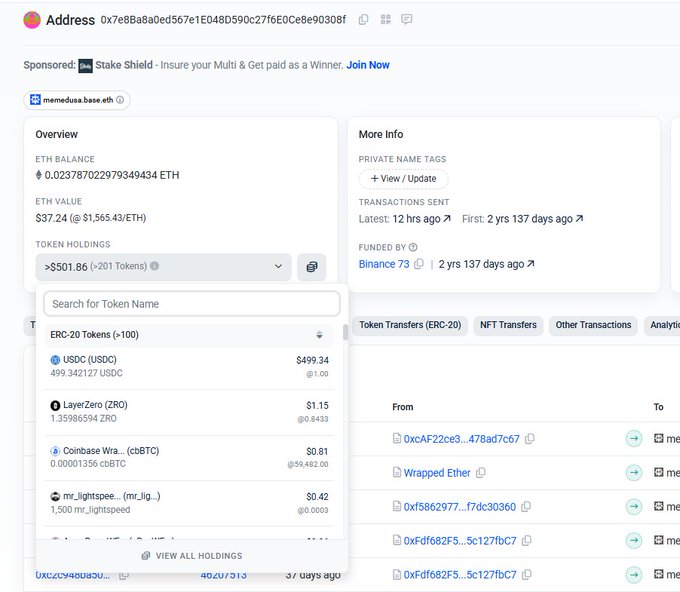Copy address 0xcAF22ce3...478ad7c67
Screen dimensions: 680x592
[530, 439]
